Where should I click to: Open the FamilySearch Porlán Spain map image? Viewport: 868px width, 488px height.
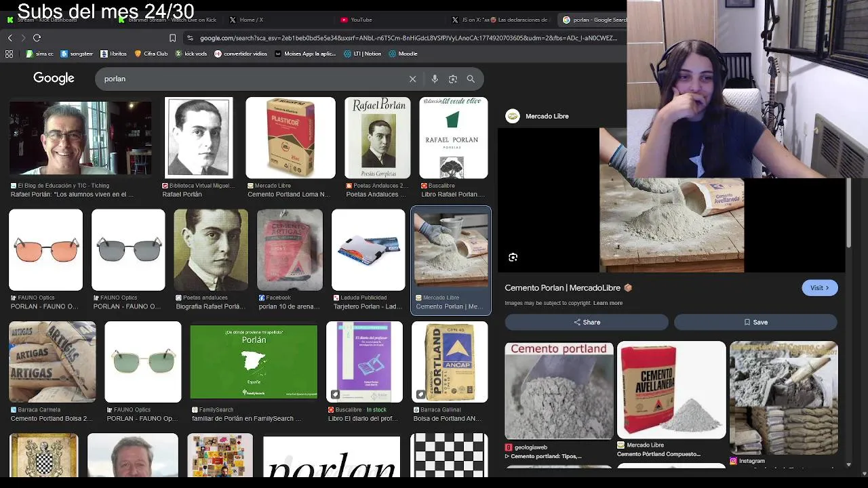click(254, 362)
